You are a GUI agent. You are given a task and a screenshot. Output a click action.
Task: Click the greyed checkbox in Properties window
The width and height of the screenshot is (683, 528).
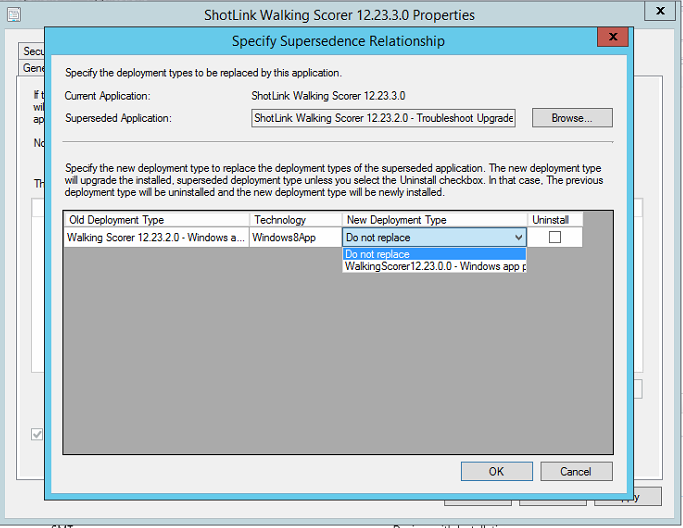pyautogui.click(x=37, y=434)
